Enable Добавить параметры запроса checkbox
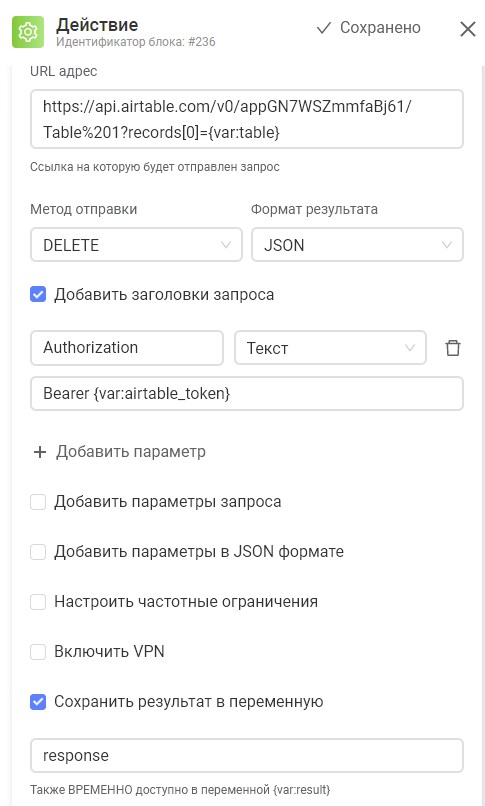 tap(38, 502)
